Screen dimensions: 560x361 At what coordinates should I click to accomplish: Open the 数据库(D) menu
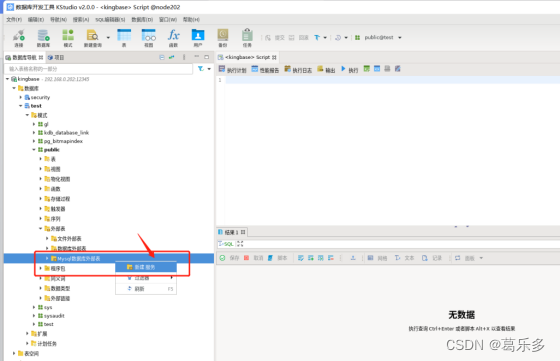142,19
